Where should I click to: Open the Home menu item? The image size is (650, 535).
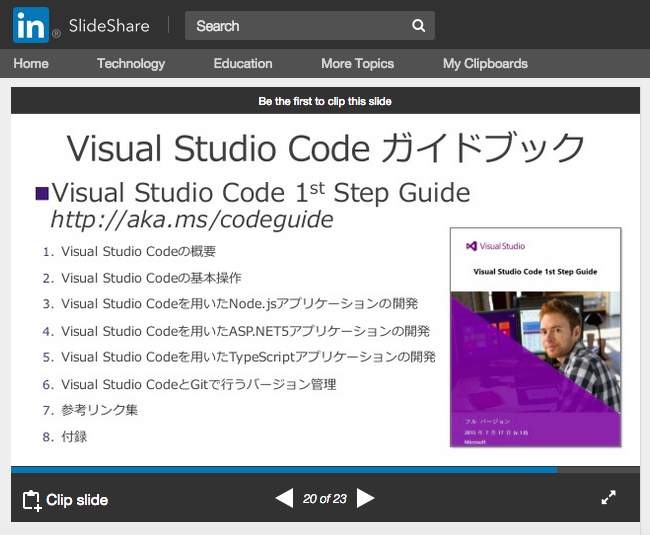click(x=31, y=63)
